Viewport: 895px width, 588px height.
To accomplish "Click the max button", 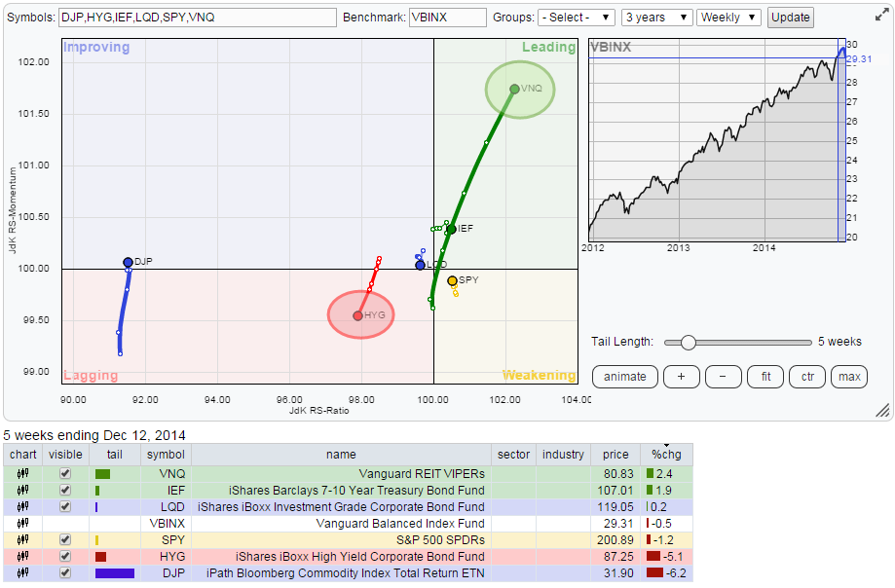I will tap(849, 377).
